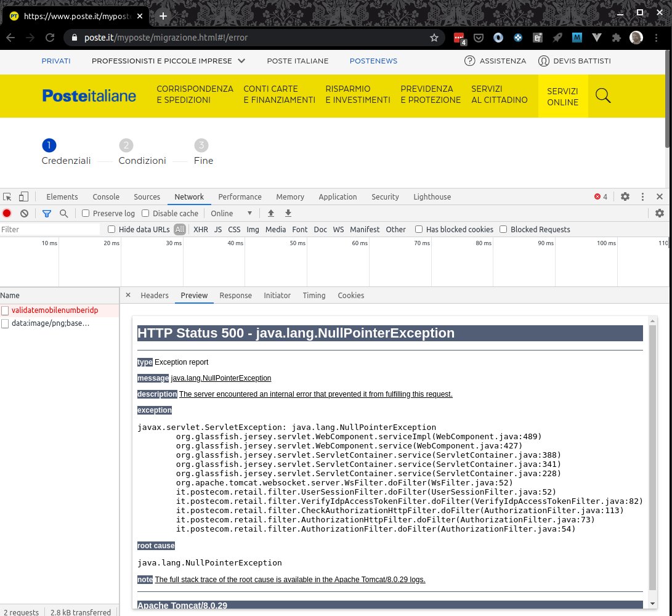Tick the Blocked Requests checkbox
Screen dimensions: 672x616
[504, 229]
